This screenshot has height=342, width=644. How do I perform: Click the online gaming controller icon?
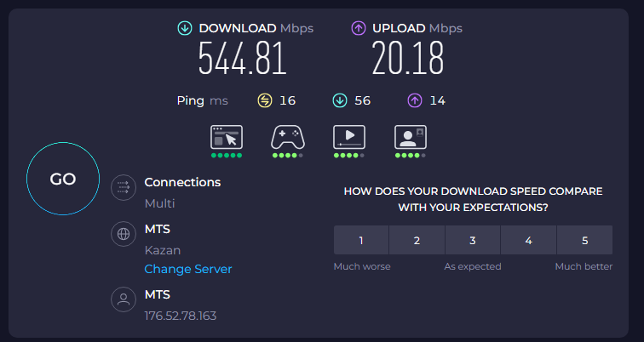[288, 137]
